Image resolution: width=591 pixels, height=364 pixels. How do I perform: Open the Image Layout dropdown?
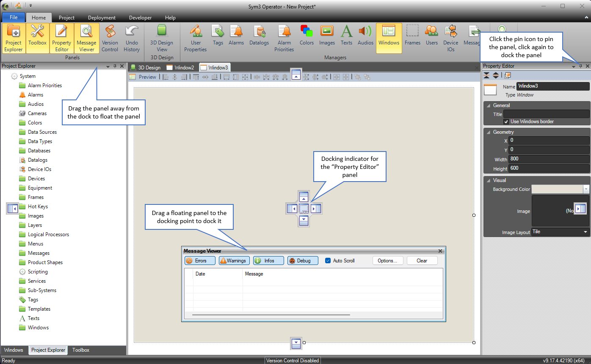point(586,232)
